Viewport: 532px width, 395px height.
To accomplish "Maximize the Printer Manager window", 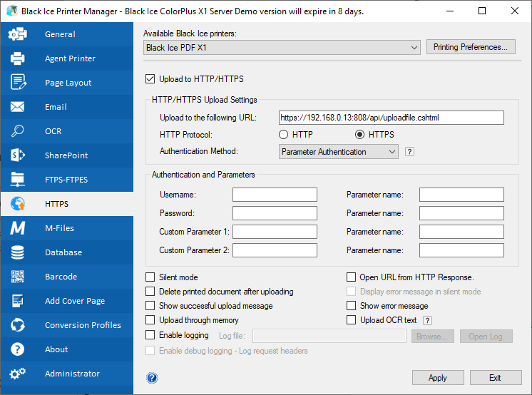I will point(482,11).
